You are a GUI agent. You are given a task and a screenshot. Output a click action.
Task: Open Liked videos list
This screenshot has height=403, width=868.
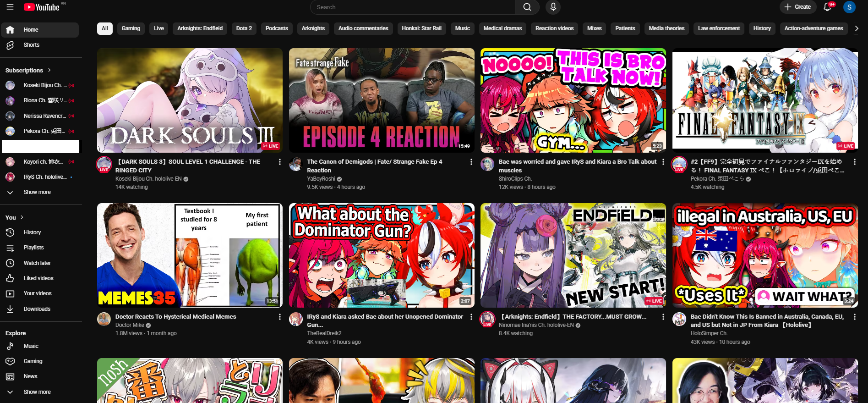(40, 278)
